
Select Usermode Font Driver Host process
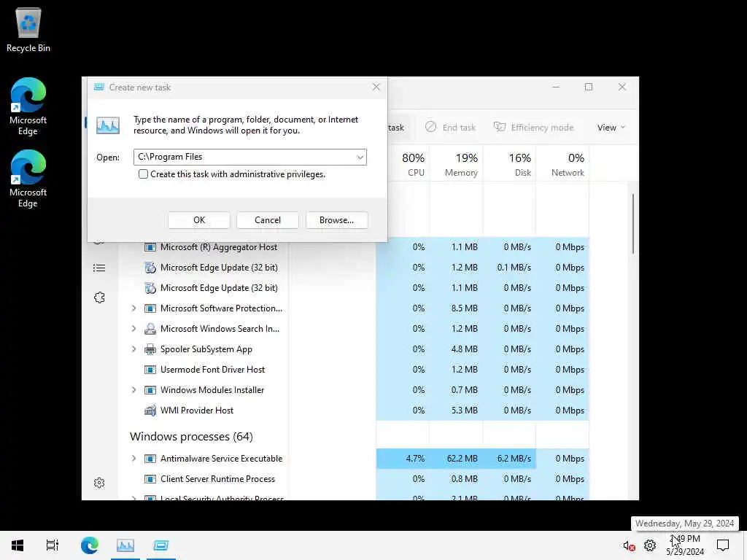click(x=212, y=370)
